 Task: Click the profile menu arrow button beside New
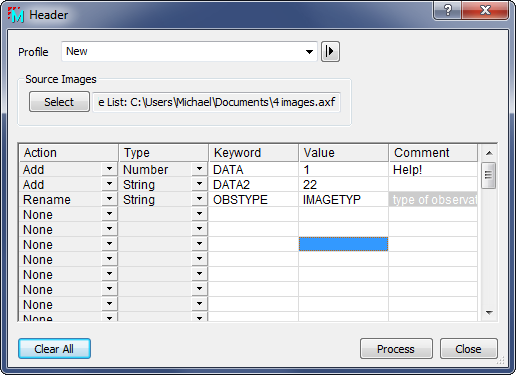pos(330,52)
